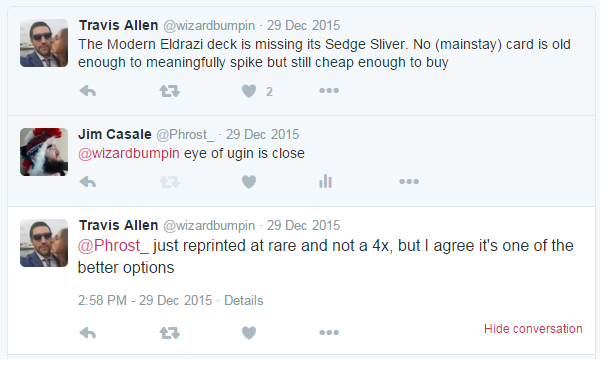
Task: Like the first tweet with 2 likes
Action: point(249,91)
